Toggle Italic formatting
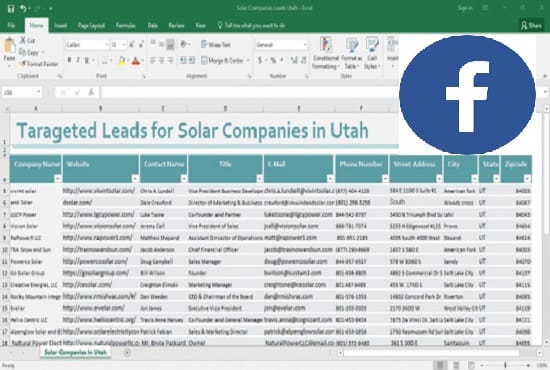550x370 pixels. [78, 60]
